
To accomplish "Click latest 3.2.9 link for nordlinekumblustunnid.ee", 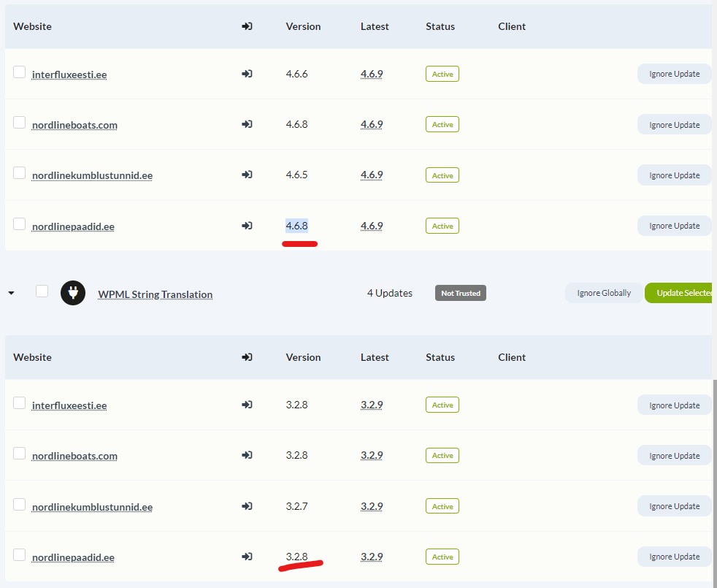I will point(372,506).
